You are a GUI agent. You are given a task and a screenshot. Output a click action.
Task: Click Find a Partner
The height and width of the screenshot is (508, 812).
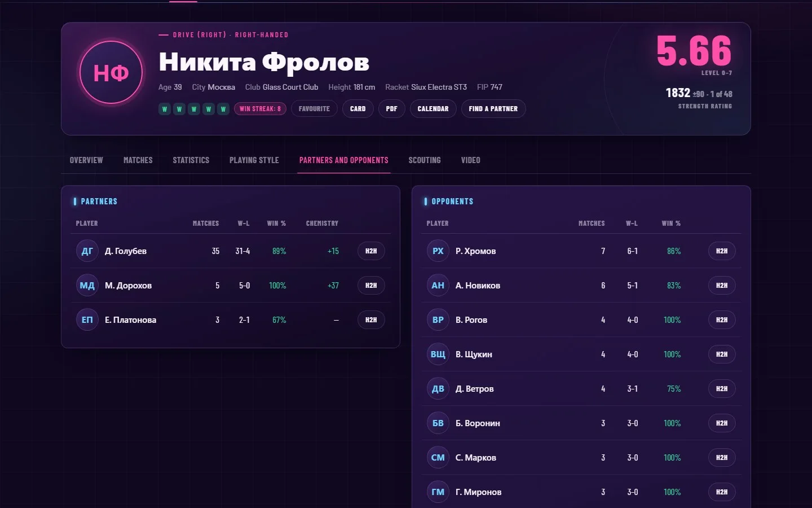click(493, 109)
